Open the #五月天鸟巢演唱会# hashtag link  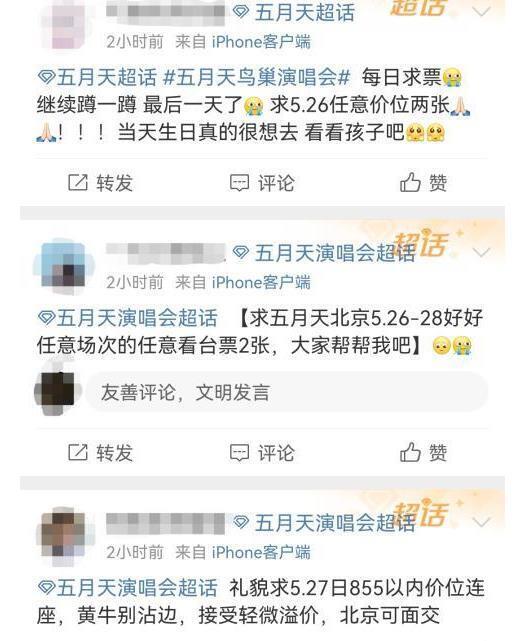[x=257, y=77]
